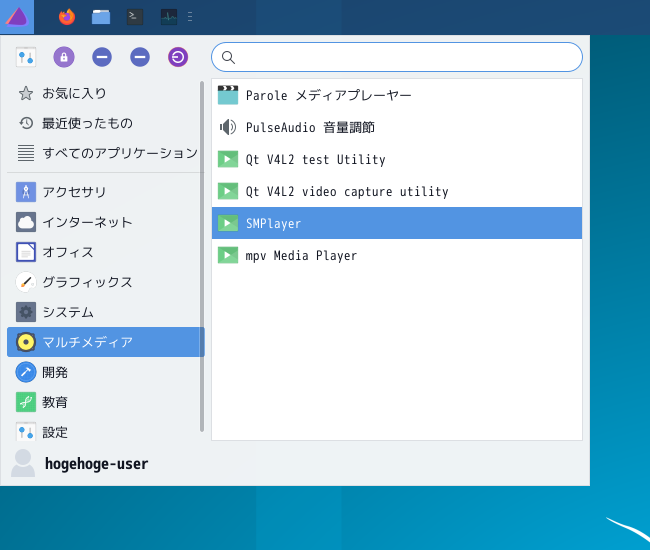Open the 開発 category

(104, 372)
